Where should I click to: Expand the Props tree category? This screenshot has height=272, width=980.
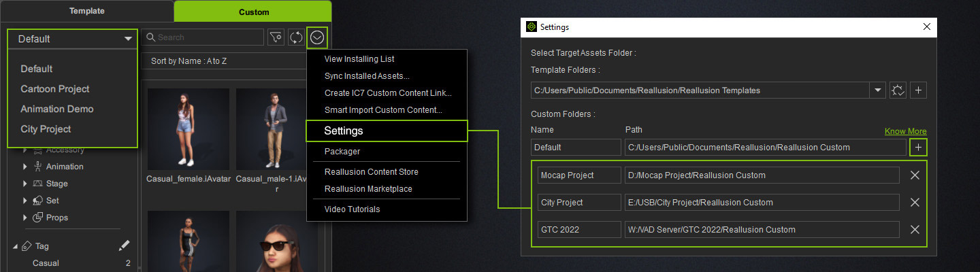[25, 218]
